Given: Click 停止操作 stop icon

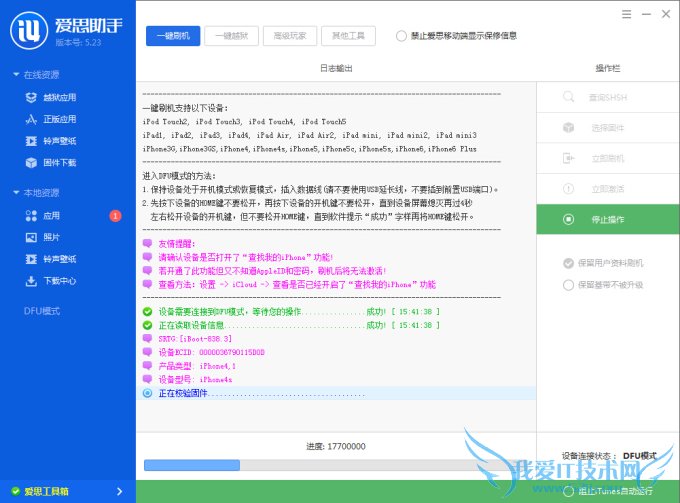Looking at the screenshot, I should coord(568,219).
